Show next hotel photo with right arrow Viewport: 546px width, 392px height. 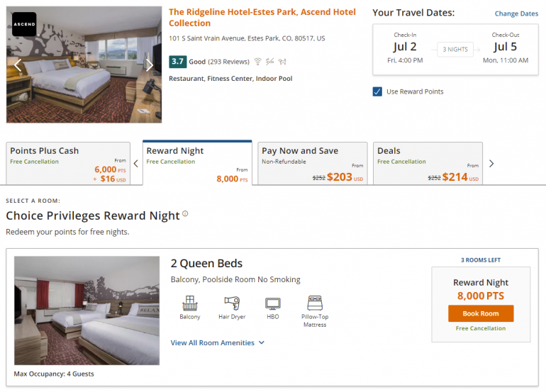(150, 65)
